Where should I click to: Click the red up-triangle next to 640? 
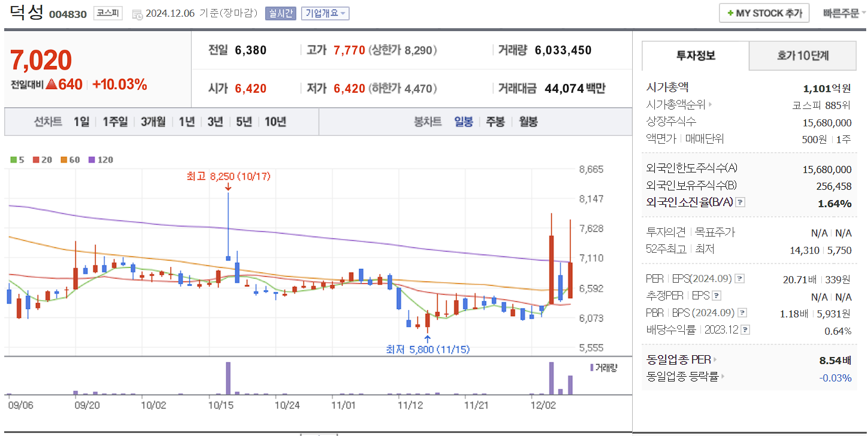[x=51, y=84]
